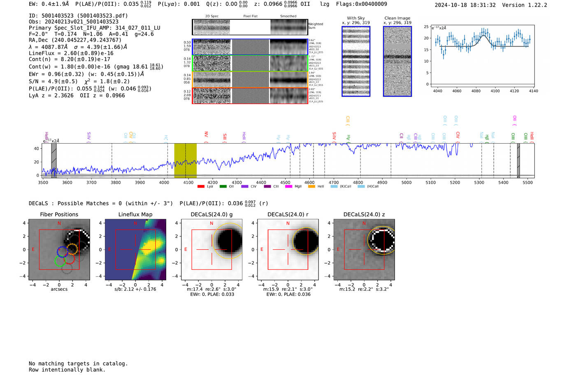This screenshot has height=392, width=576.
Task: Click the 'EWr: 0, PLAE: 0.033' caption
Action: click(x=212, y=295)
